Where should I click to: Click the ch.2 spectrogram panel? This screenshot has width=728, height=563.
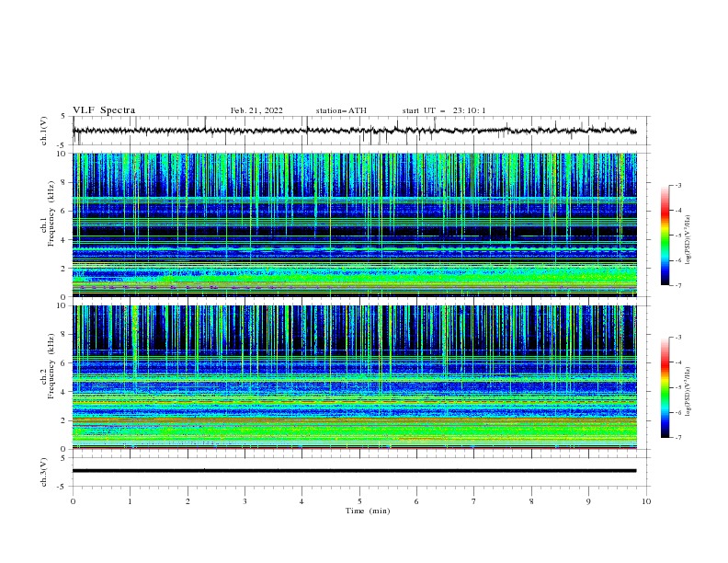coord(354,377)
